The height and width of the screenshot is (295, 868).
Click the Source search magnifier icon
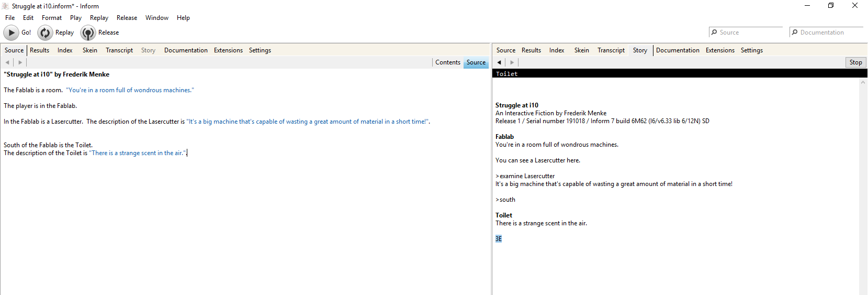(714, 32)
